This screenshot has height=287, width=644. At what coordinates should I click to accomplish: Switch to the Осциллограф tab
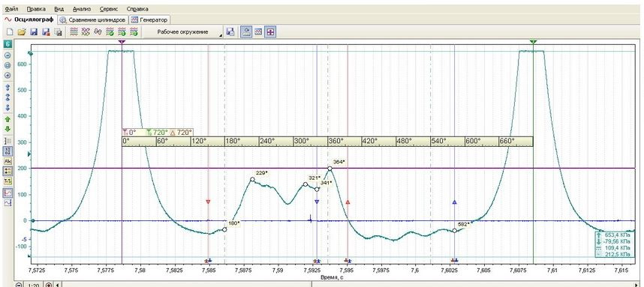(29, 19)
